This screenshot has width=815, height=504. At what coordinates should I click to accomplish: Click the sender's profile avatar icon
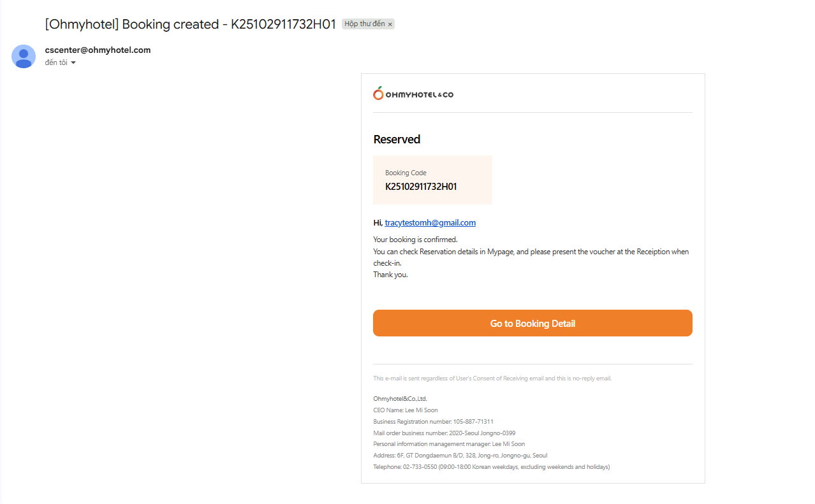[x=24, y=56]
